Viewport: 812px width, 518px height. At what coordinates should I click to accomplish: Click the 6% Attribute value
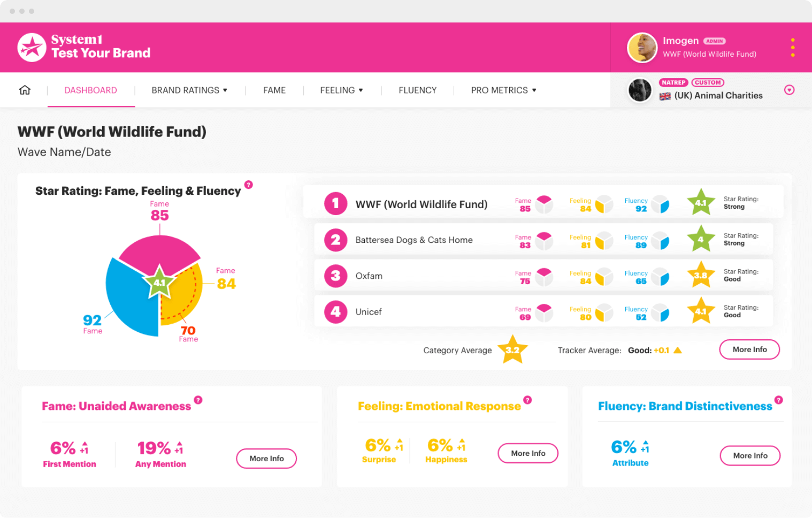pos(624,446)
